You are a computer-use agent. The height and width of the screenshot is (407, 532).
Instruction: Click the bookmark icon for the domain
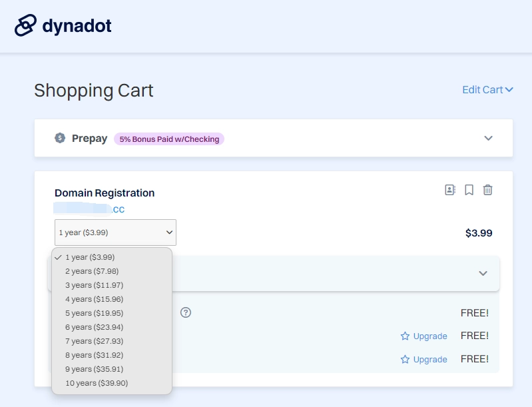click(x=469, y=190)
